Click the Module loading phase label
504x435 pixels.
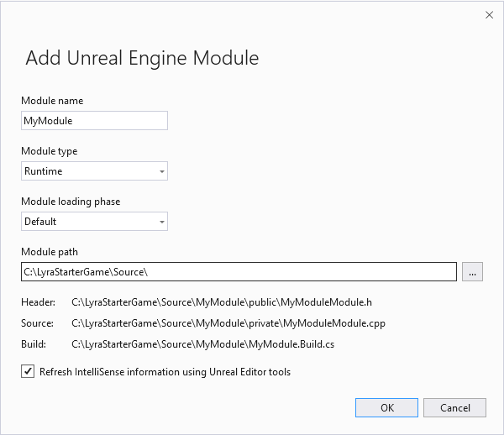[x=71, y=202]
